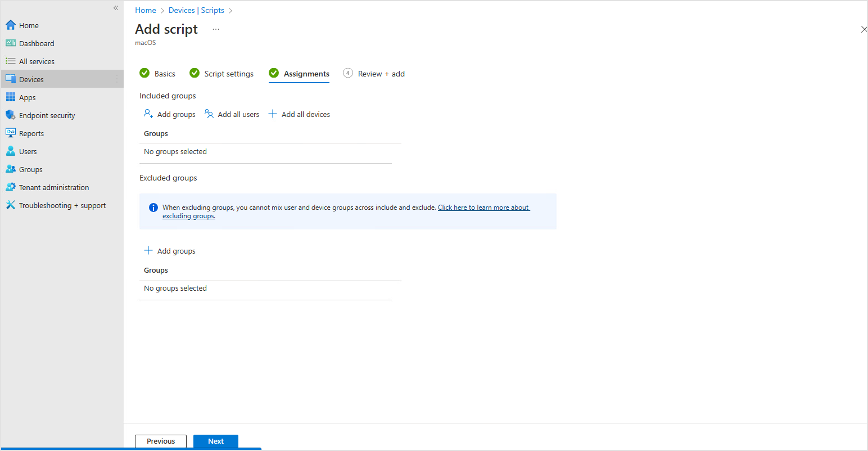Click Add all users for included groups

[232, 114]
